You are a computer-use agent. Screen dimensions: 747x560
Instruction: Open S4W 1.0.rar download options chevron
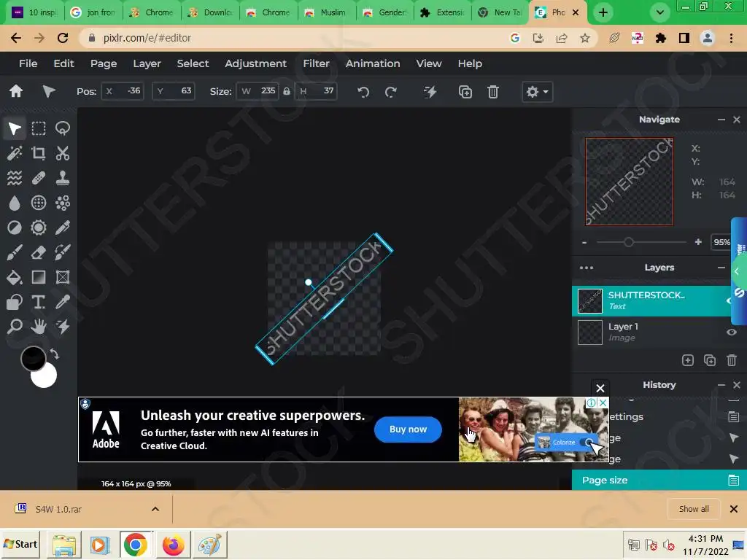coord(155,509)
